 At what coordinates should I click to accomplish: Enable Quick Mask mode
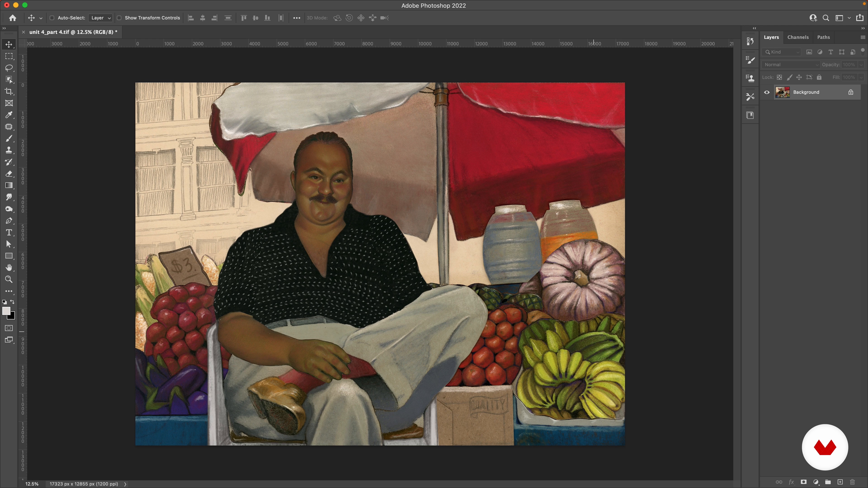coord(9,328)
